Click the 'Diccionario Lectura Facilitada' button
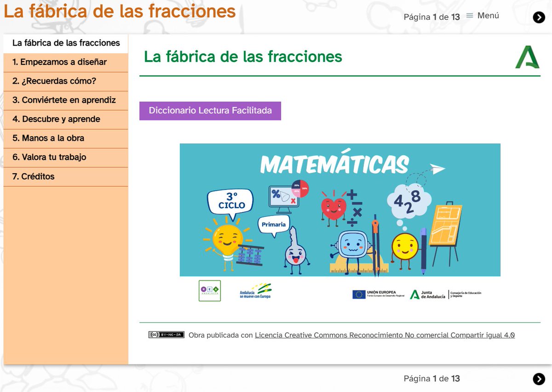This screenshot has height=392, width=552. (x=210, y=110)
